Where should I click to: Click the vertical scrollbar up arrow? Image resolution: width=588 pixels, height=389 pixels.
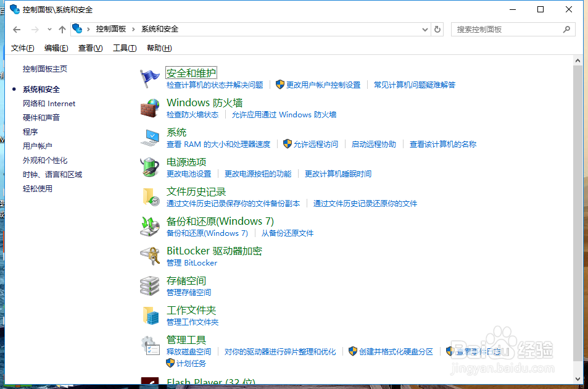578,61
